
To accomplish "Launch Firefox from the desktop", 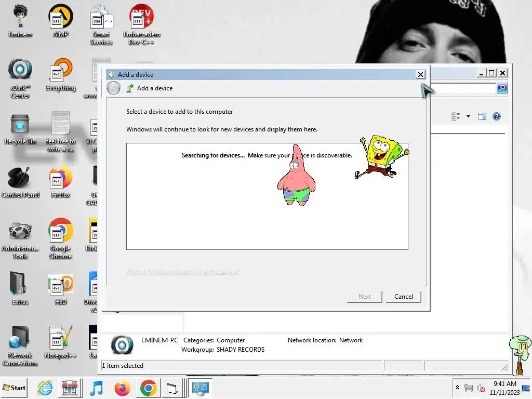I will (60, 182).
